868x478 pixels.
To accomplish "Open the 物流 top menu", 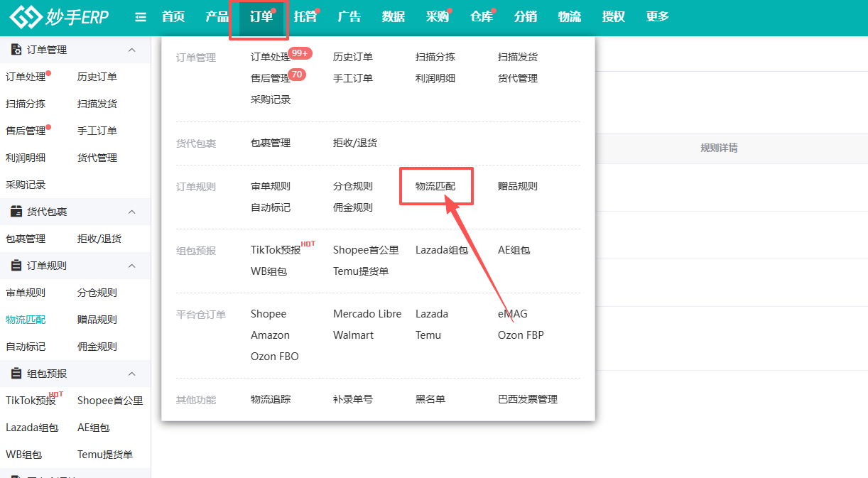I will click(x=570, y=17).
